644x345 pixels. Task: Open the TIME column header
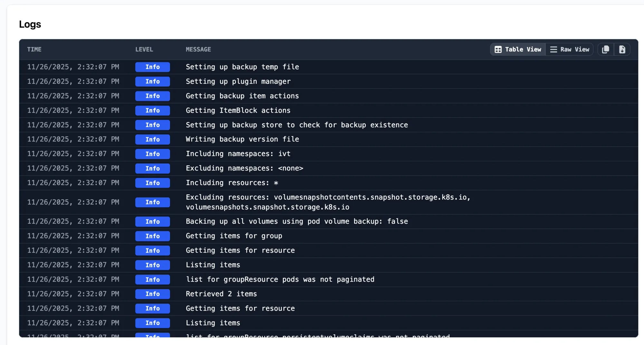[34, 49]
